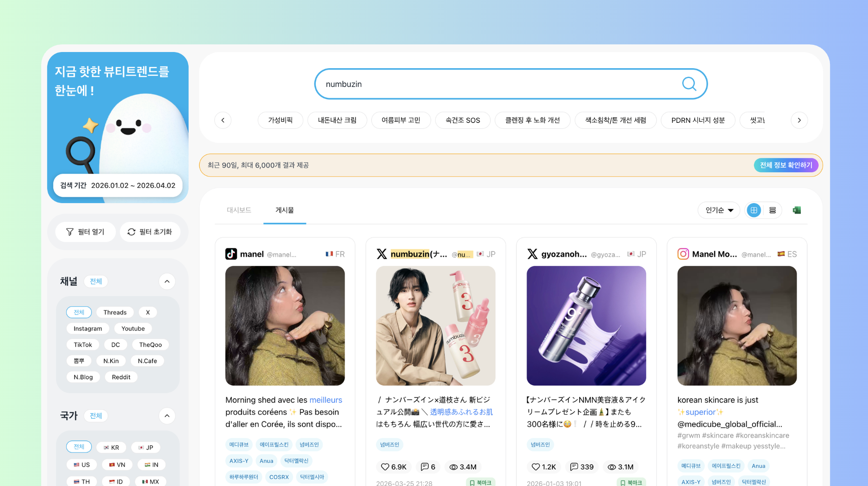
Task: Collapse the 국가 filter section
Action: 167,416
